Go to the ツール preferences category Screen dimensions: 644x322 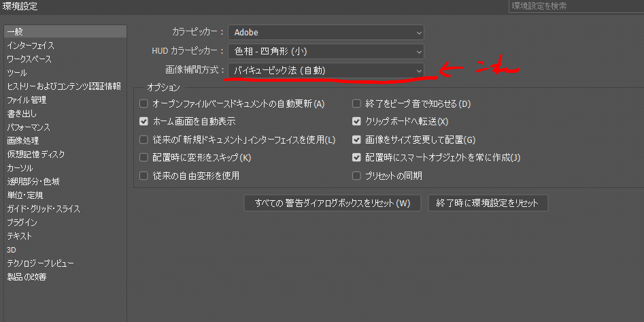click(x=17, y=73)
